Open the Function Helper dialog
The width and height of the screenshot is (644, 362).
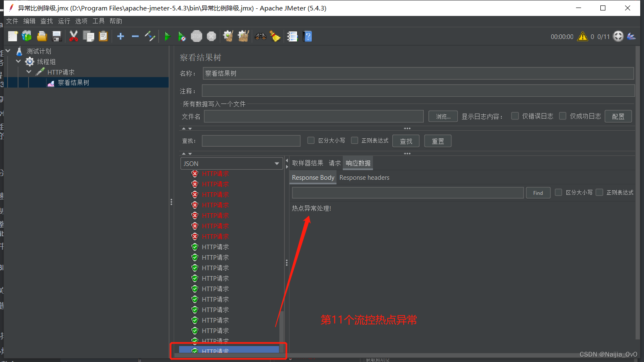point(292,36)
